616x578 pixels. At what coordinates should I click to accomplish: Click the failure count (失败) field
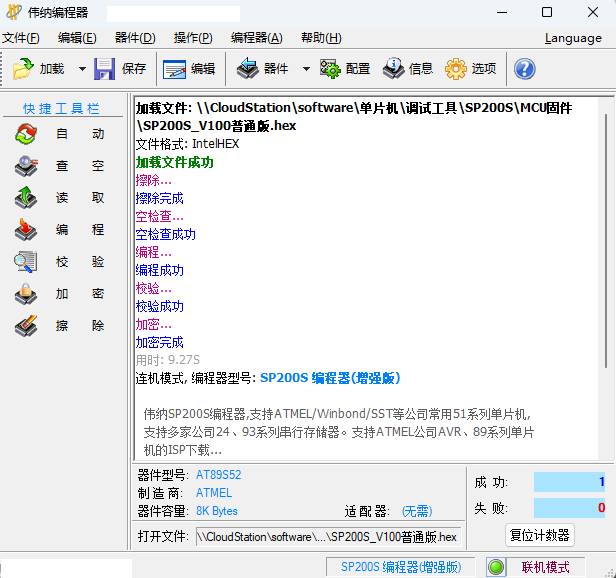(x=569, y=508)
